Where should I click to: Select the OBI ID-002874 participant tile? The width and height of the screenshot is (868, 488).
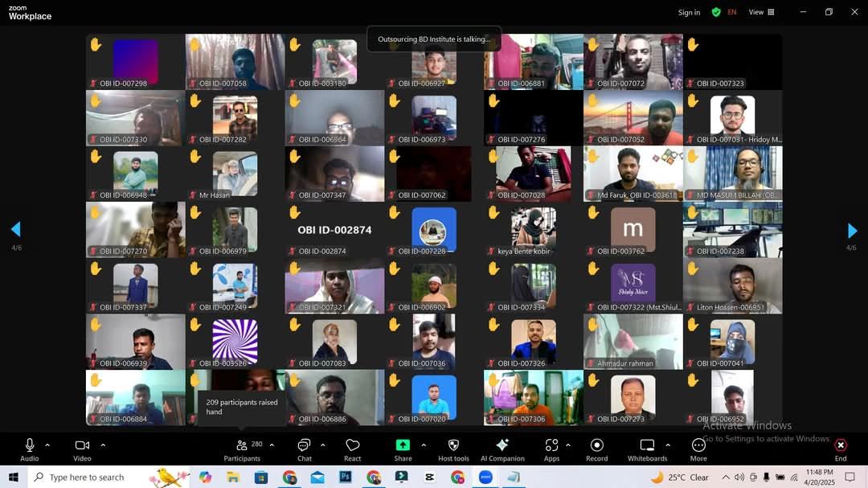(x=334, y=230)
